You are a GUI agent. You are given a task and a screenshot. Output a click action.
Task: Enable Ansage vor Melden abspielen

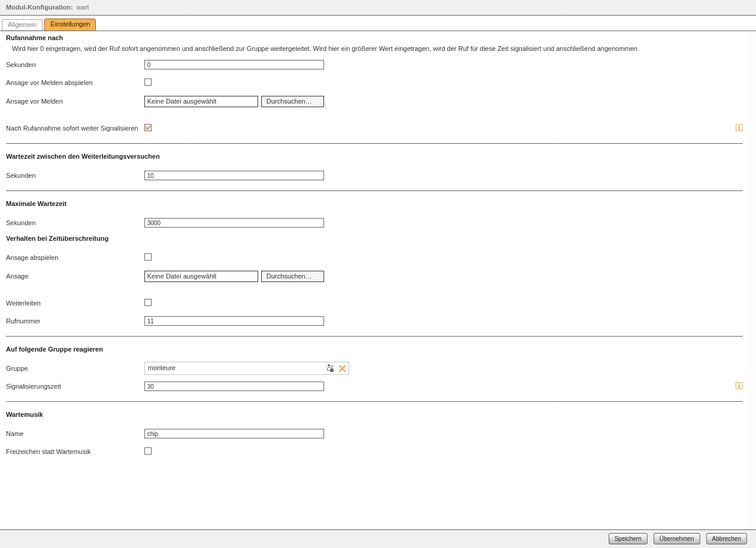(147, 81)
